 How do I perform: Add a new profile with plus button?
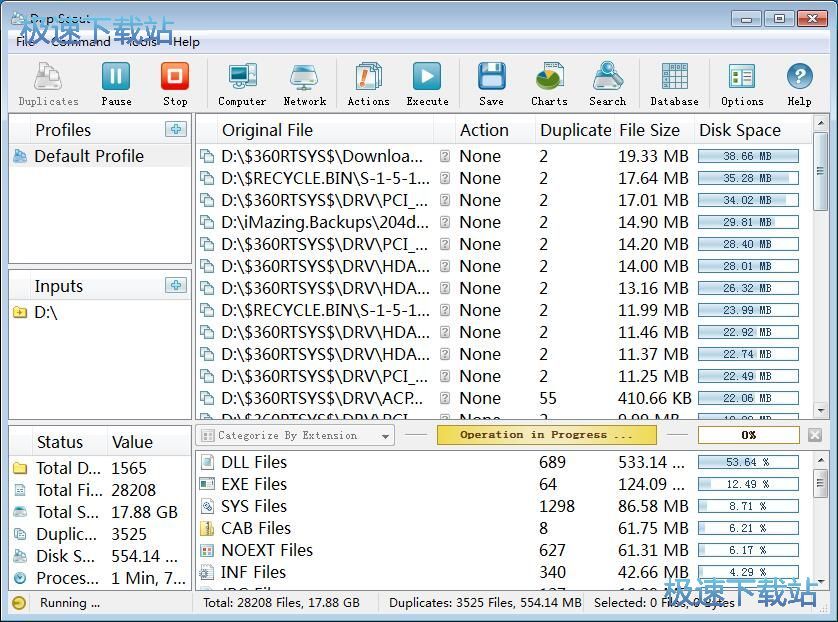[x=176, y=129]
